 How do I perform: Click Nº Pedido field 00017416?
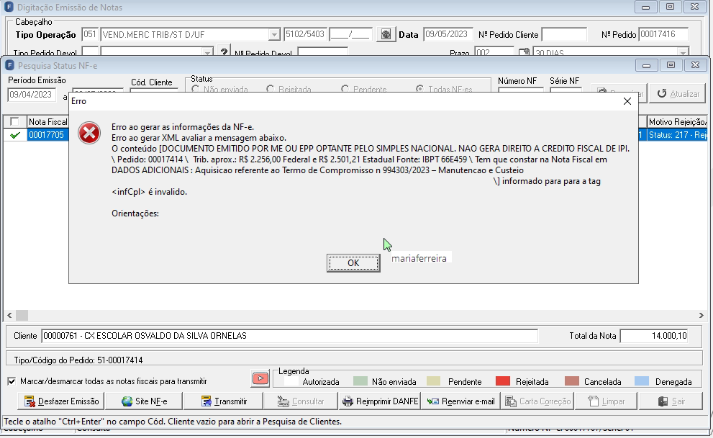pyautogui.click(x=663, y=35)
